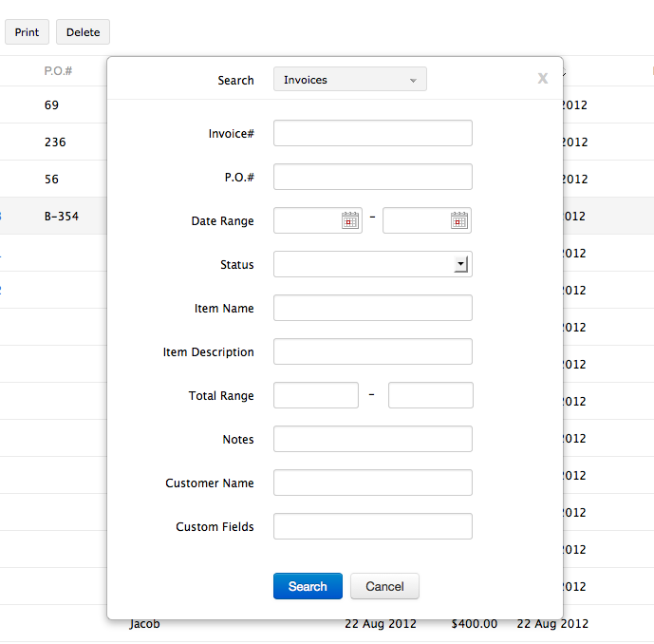Sort by the P.O.# column header

coord(59,71)
